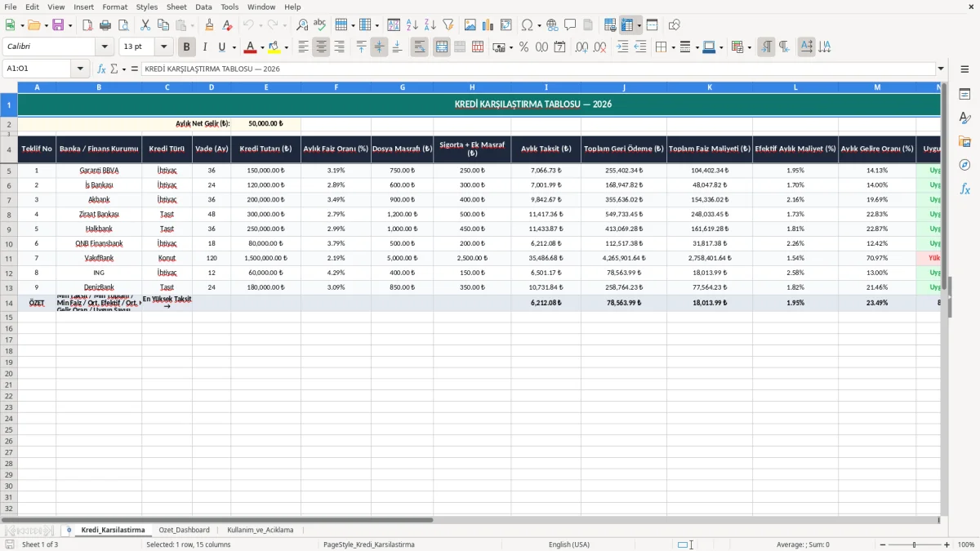Open the sidebar Styles deck

coord(964,118)
